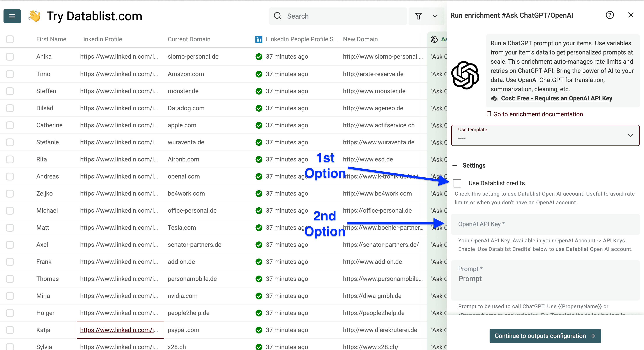Click the green success icon in Anika's row

point(259,56)
